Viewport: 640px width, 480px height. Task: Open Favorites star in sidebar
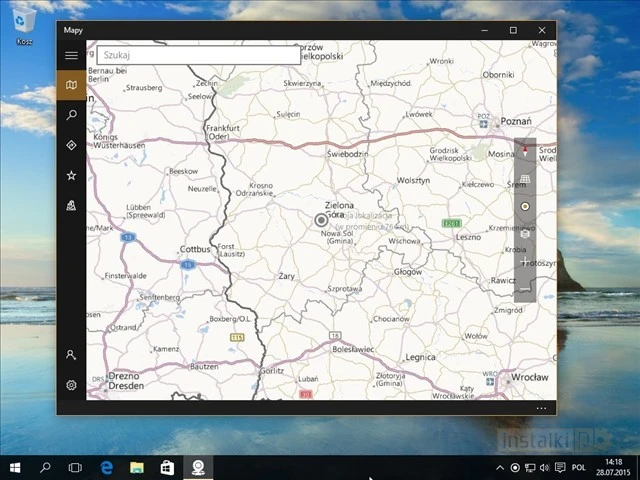[x=71, y=175]
